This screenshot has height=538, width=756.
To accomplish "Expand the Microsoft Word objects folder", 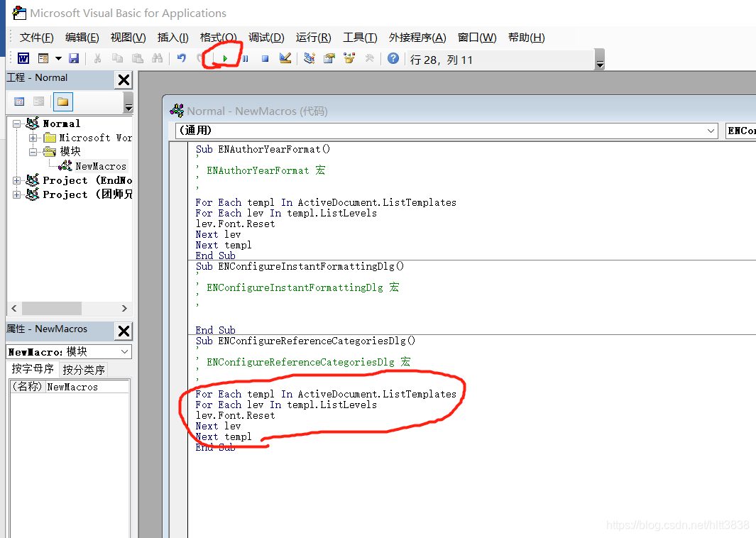I will [33, 138].
